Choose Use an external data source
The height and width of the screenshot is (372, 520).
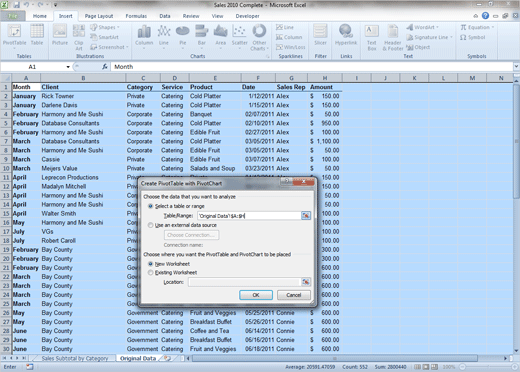[182, 225]
